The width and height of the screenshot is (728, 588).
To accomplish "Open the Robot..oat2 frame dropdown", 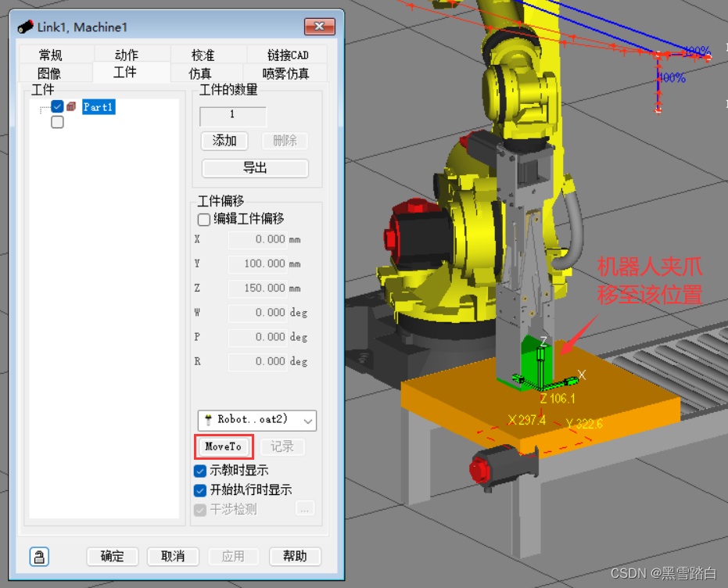I will click(307, 420).
